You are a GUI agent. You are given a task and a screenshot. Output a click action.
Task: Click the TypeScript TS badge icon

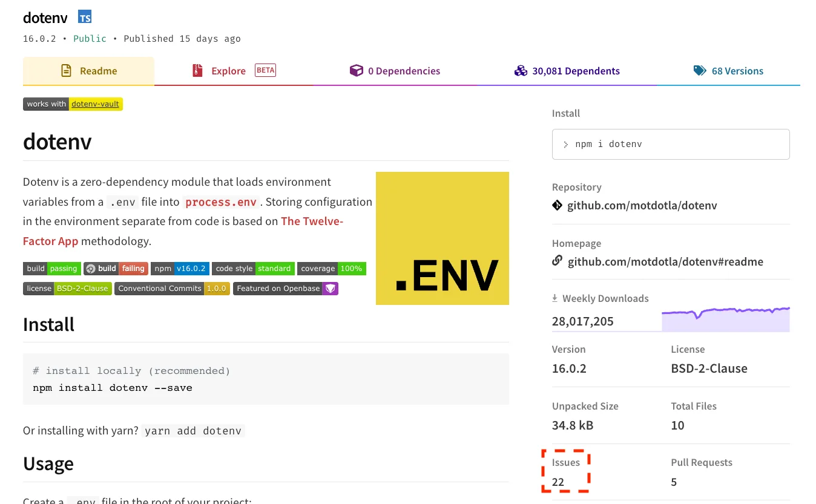(x=85, y=17)
